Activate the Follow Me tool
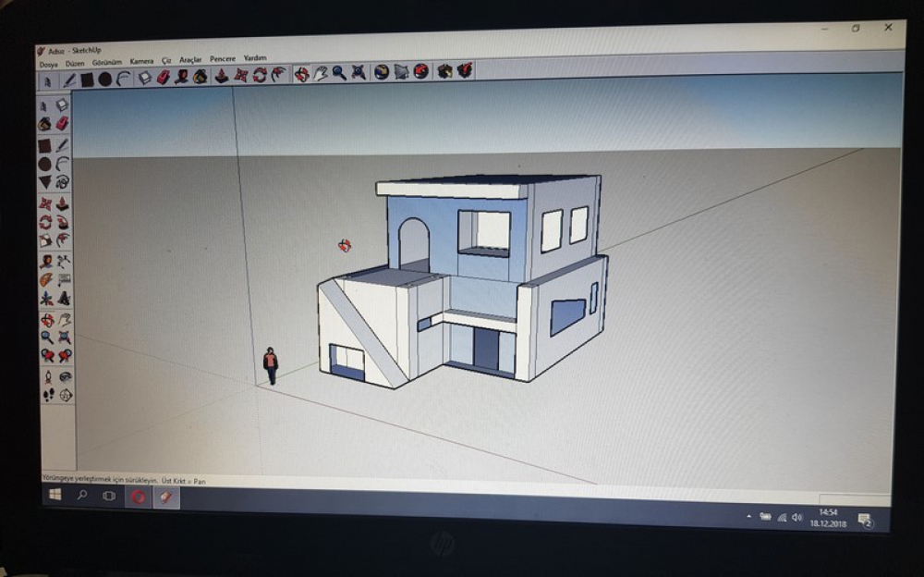The image size is (924, 577). (x=63, y=222)
